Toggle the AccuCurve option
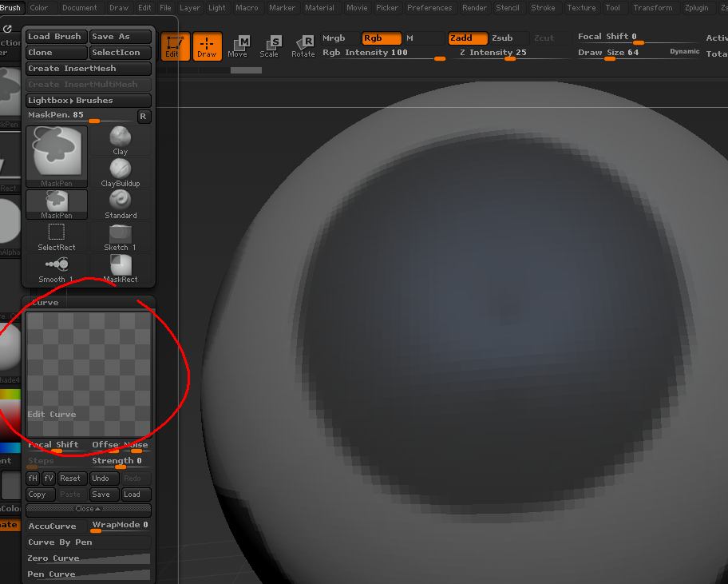The image size is (728, 584). [x=56, y=526]
